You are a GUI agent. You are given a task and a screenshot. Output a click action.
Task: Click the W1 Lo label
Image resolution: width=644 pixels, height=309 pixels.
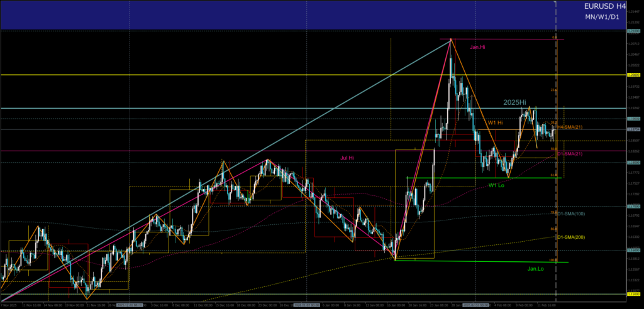pyautogui.click(x=496, y=185)
